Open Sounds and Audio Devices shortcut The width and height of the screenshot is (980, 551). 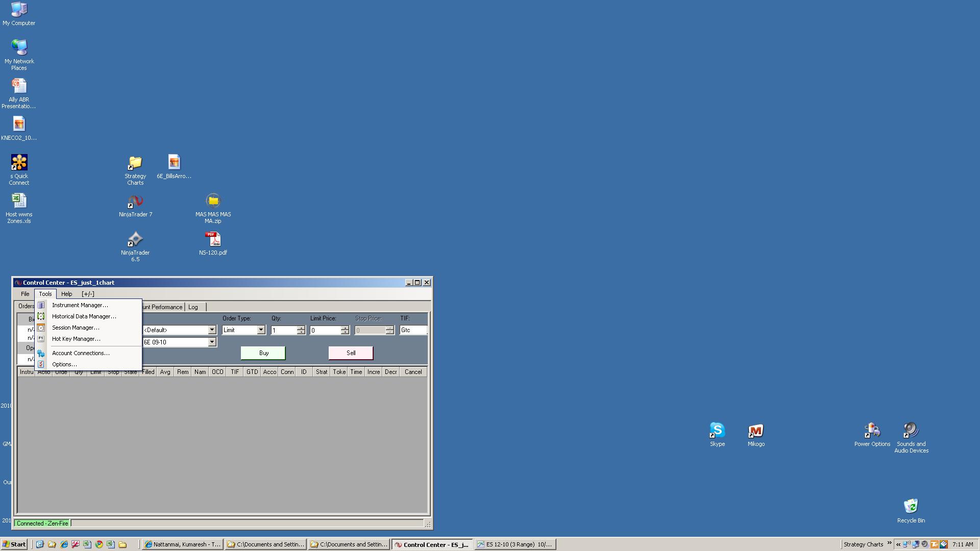point(911,431)
